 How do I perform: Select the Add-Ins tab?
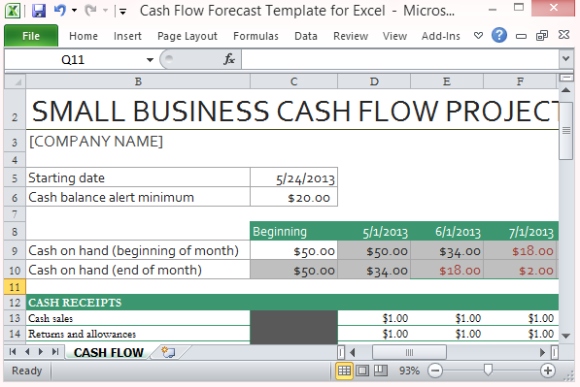441,36
